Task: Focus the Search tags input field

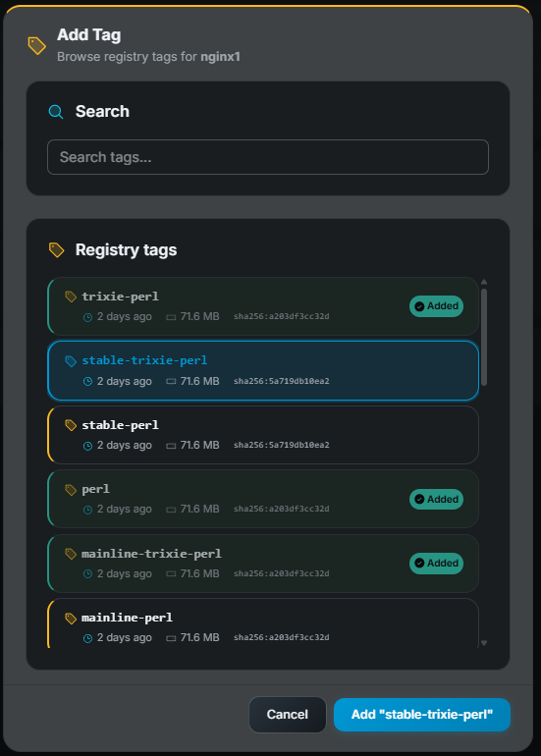Action: [x=268, y=157]
